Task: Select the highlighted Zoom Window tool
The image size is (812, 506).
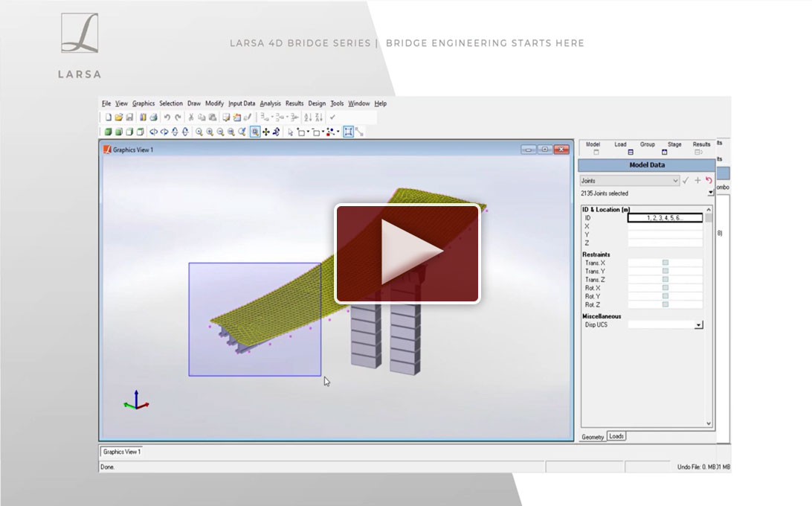Action: [255, 132]
